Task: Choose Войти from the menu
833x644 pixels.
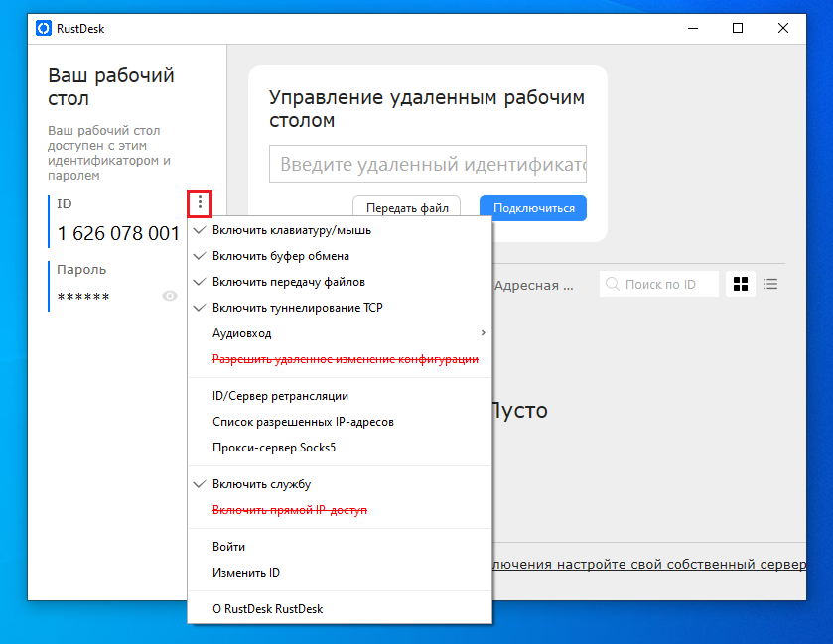Action: (340, 547)
